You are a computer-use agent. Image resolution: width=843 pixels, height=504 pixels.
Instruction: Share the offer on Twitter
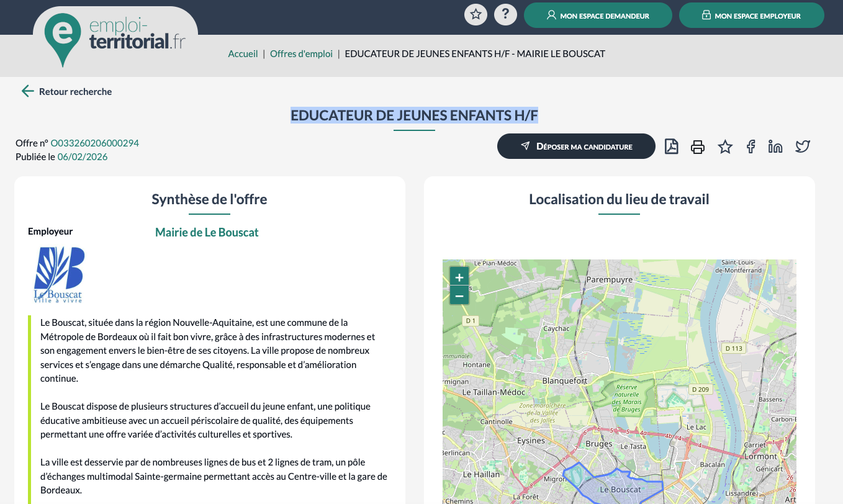[x=803, y=146]
